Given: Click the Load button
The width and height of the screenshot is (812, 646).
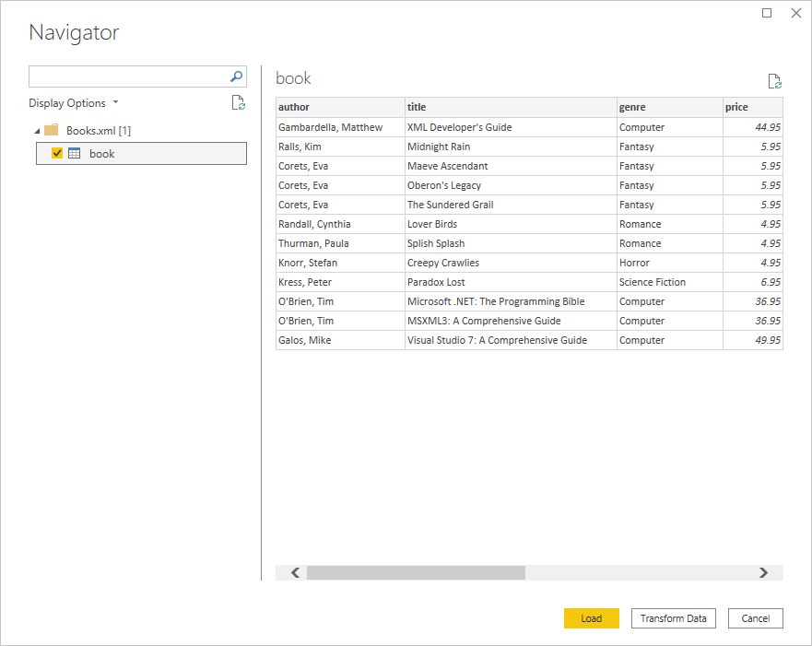Looking at the screenshot, I should click(x=591, y=618).
